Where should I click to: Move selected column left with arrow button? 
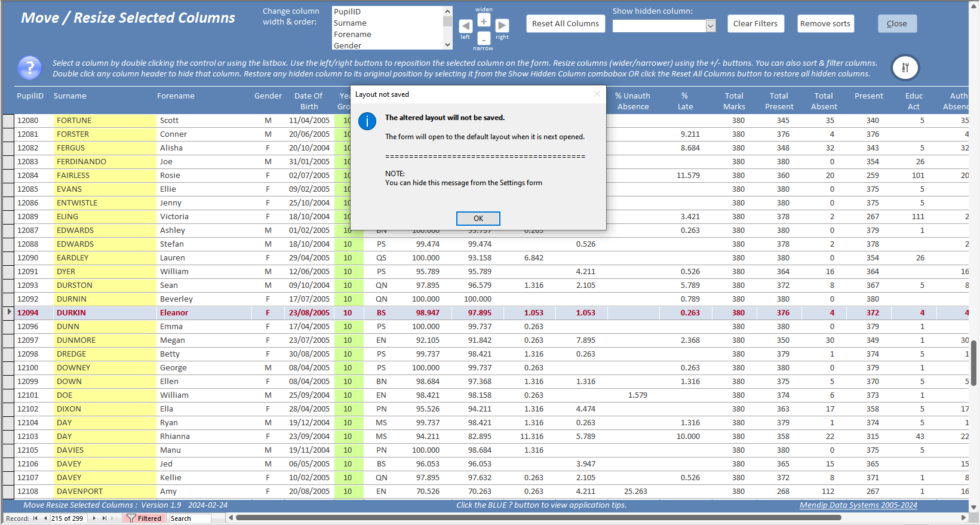click(466, 26)
